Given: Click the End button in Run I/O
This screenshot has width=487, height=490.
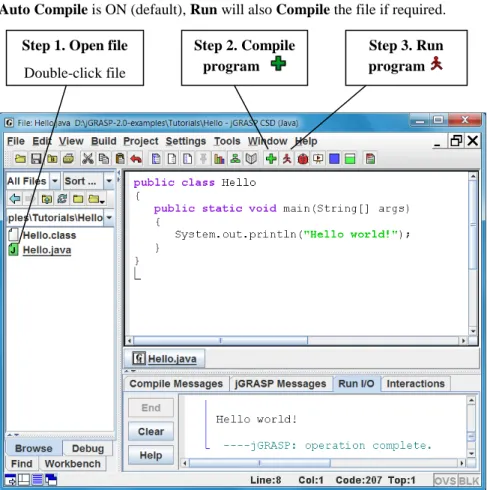Looking at the screenshot, I should click(151, 408).
